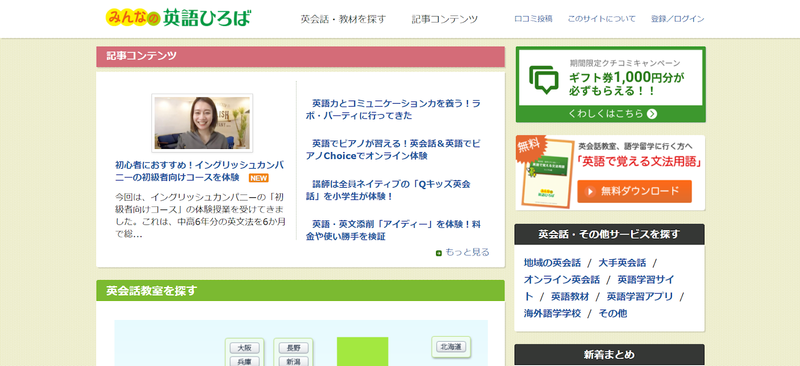This screenshot has width=800, height=366.
Task: Open 海外語学学校 category link
Action: (x=552, y=313)
